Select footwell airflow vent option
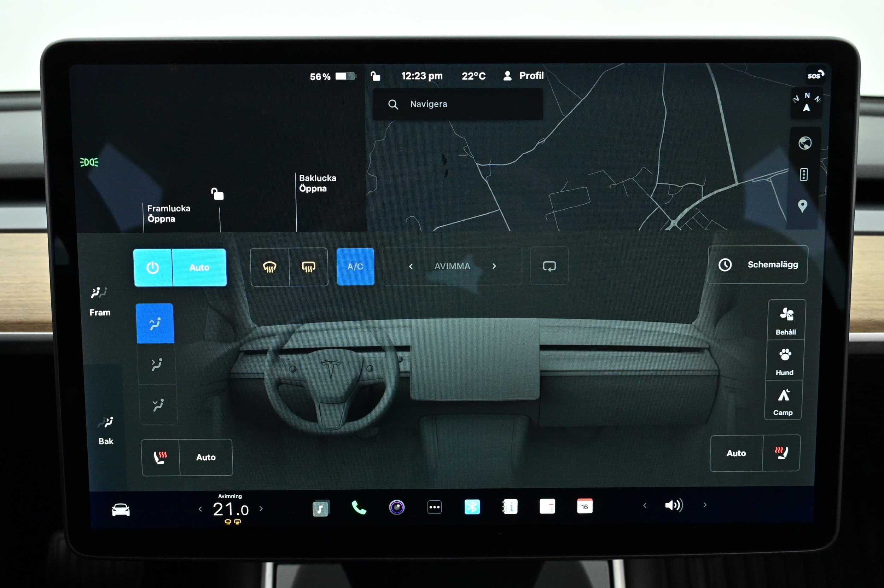 tap(158, 404)
